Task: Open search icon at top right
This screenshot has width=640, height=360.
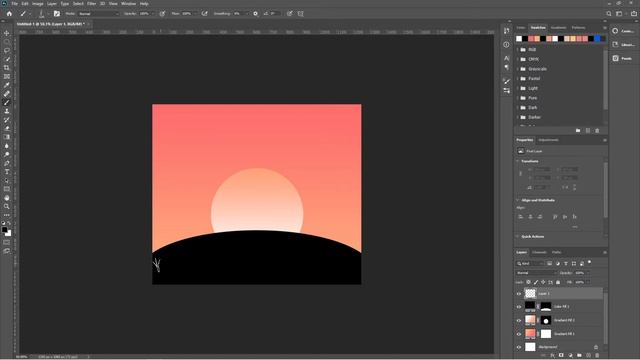Action: pos(609,13)
